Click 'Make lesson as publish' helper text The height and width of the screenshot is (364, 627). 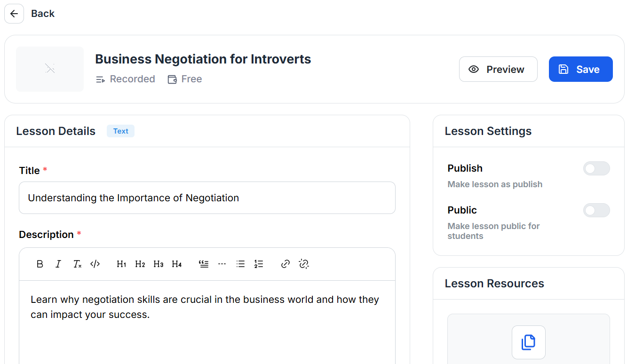tap(495, 184)
